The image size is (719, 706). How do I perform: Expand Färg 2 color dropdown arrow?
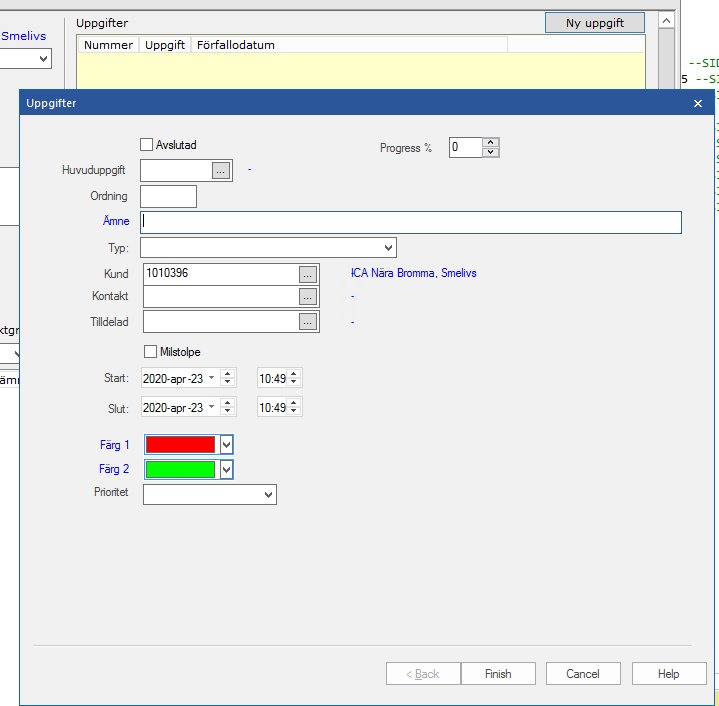point(227,469)
